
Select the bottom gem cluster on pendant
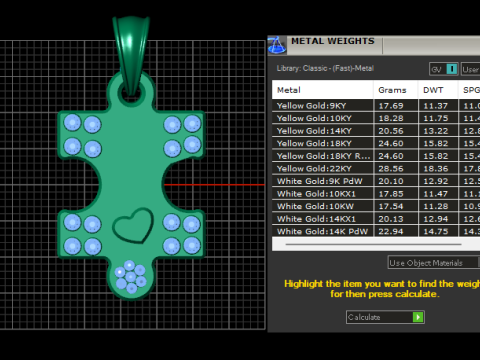click(130, 277)
